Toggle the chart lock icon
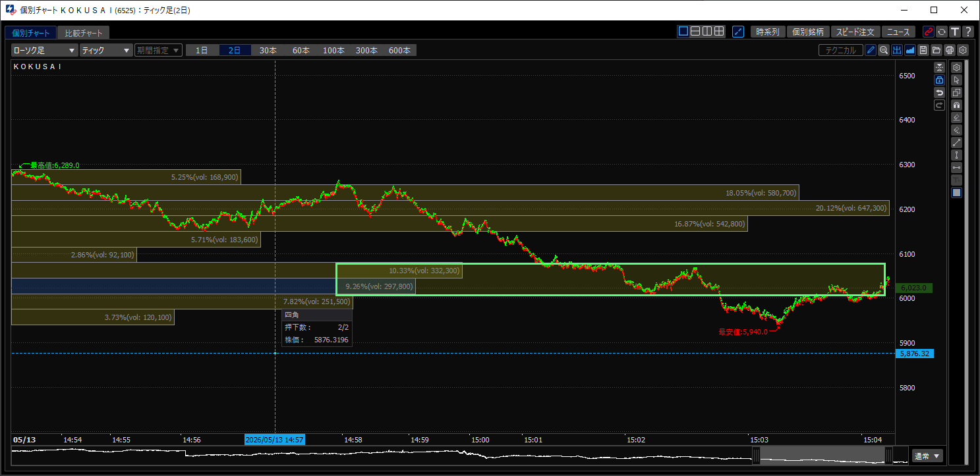The height and width of the screenshot is (476, 980). pyautogui.click(x=940, y=80)
